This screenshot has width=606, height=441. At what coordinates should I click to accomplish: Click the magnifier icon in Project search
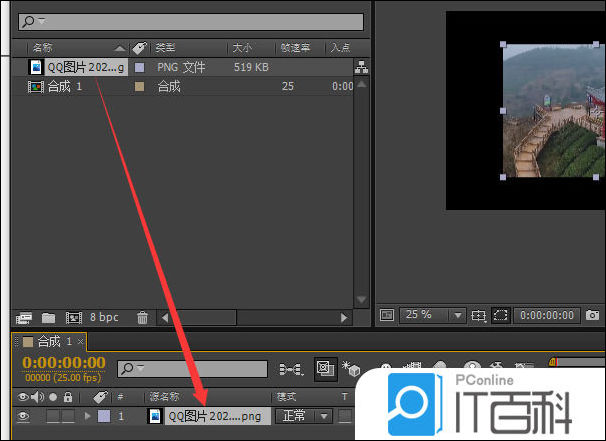pos(29,21)
